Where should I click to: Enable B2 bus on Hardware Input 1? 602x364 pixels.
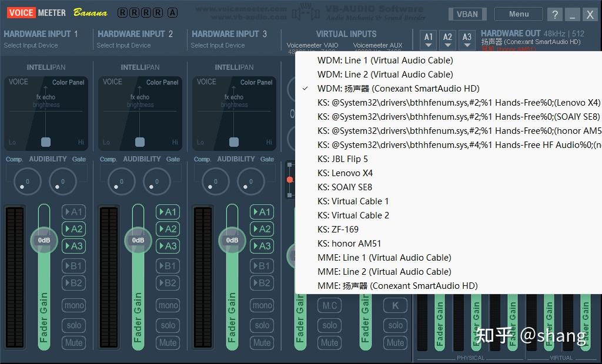[73, 283]
